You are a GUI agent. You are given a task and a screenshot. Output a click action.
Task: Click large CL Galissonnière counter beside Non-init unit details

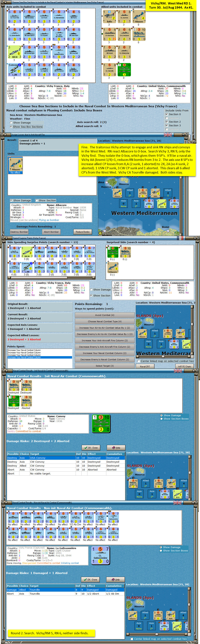point(100,556)
